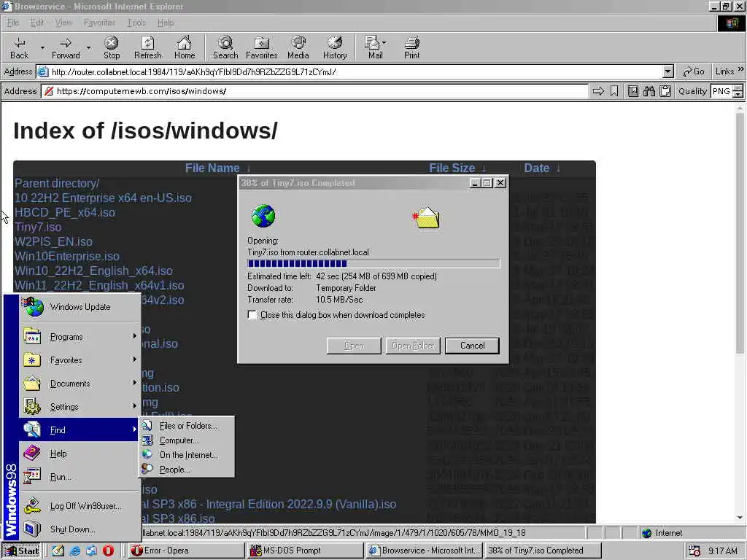Open the Browservice bookmarks book icon
This screenshot has height=560, width=747.
tap(632, 91)
